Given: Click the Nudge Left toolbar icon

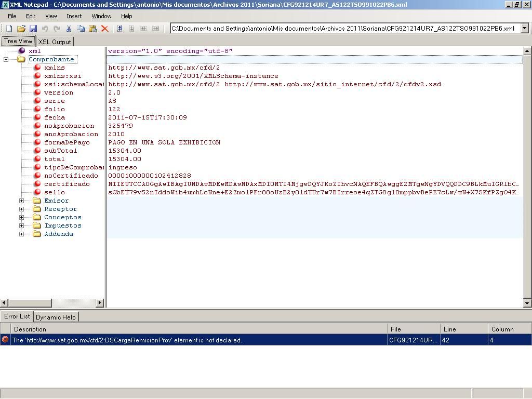Looking at the screenshot, I should point(143,29).
